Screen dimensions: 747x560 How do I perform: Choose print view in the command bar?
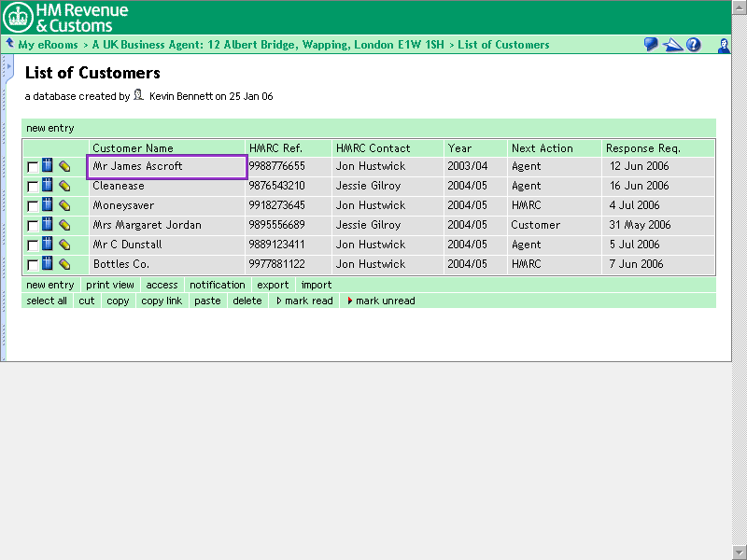click(x=110, y=285)
